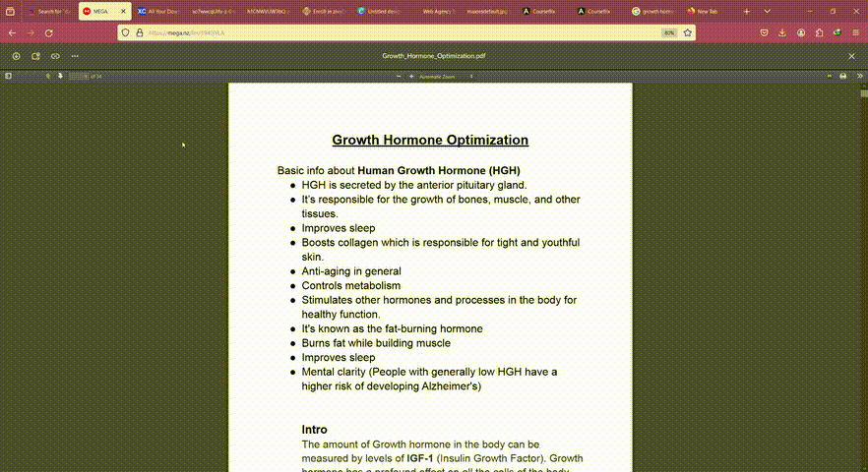
Task: Print the PDF document
Action: (x=843, y=77)
